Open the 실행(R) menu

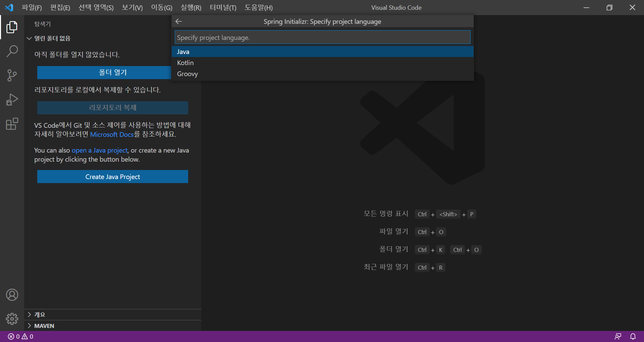[191, 7]
